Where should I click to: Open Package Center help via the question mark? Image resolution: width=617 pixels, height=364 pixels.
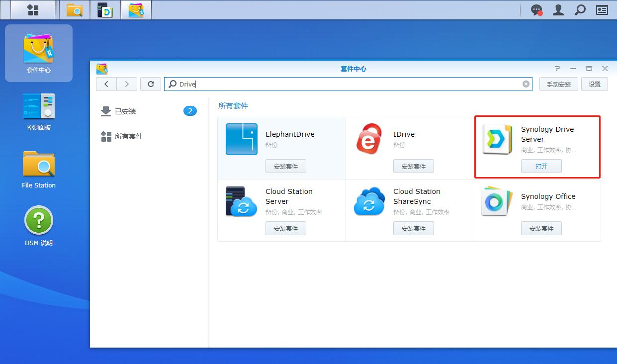pos(557,69)
